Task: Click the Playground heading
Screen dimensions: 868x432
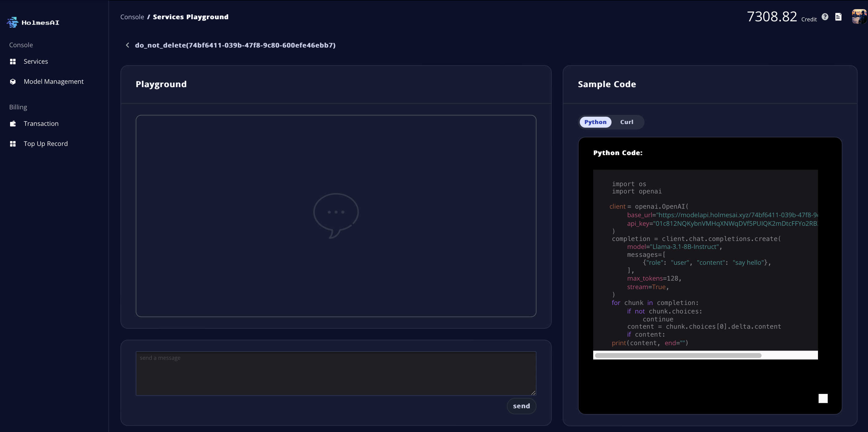Action: click(x=161, y=84)
